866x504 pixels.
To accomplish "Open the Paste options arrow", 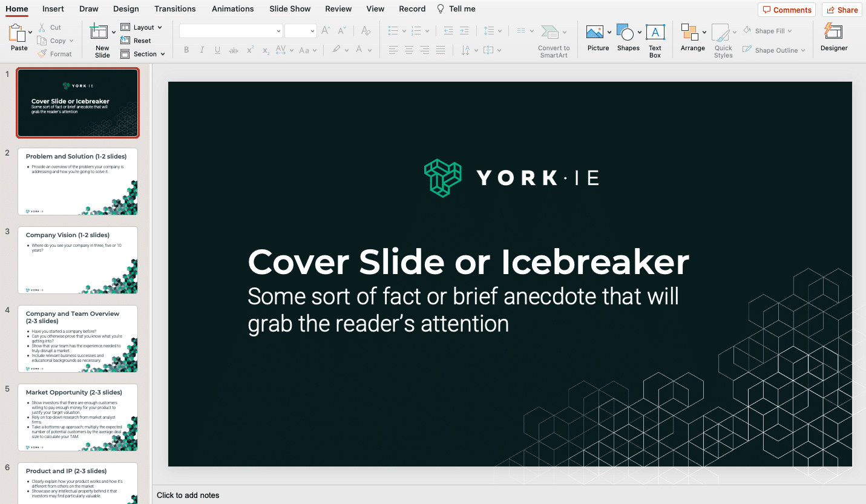I will click(x=30, y=33).
